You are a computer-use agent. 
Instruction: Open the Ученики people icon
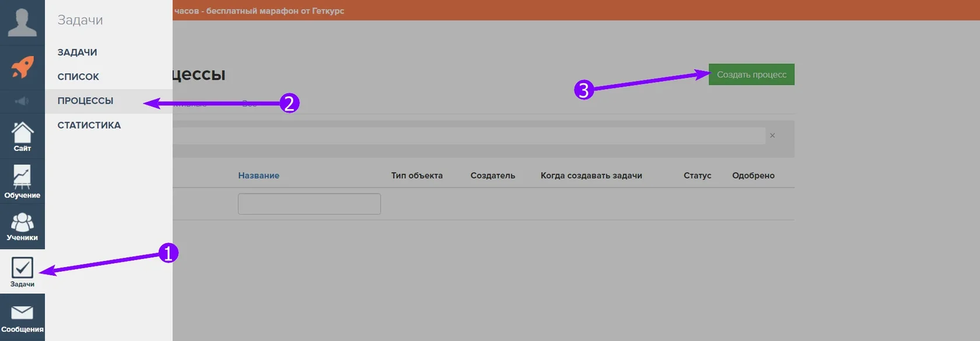coord(22,227)
